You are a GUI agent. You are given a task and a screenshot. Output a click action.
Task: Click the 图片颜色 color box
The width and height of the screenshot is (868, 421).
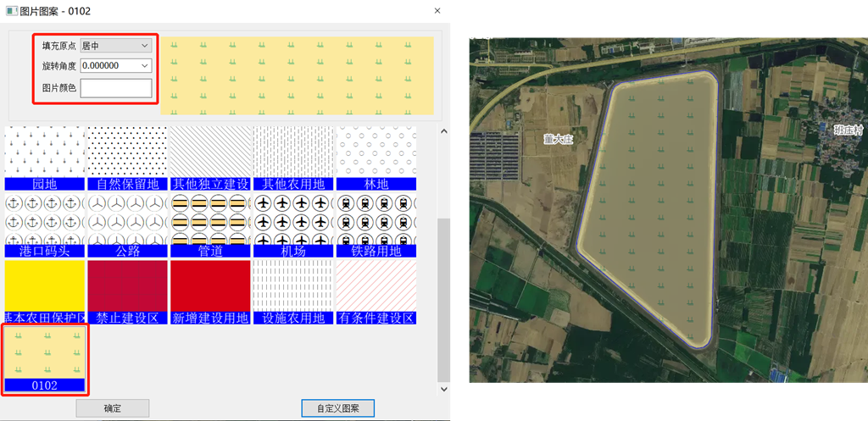tap(115, 87)
